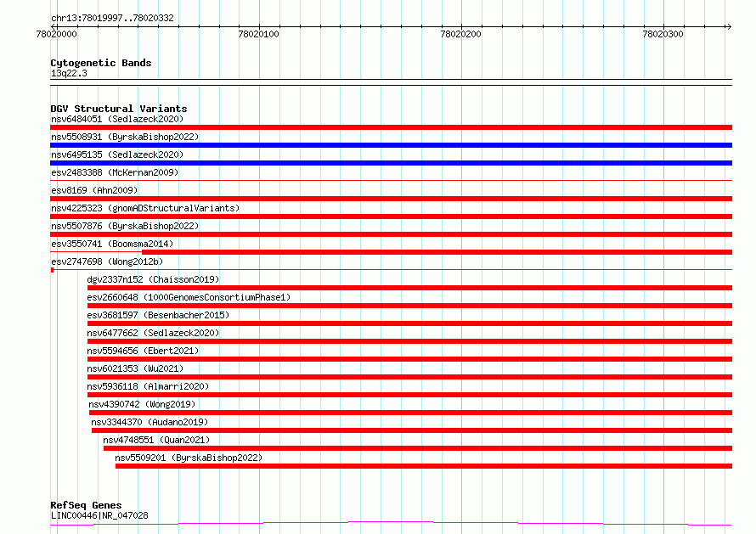
Task: Click the red bar under nsv6484051
Action: [x=391, y=127]
